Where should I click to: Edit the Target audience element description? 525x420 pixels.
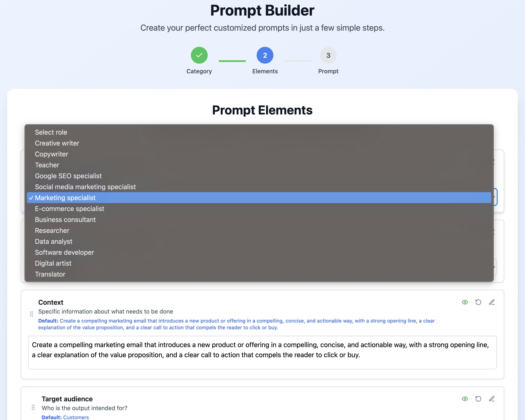click(x=492, y=399)
